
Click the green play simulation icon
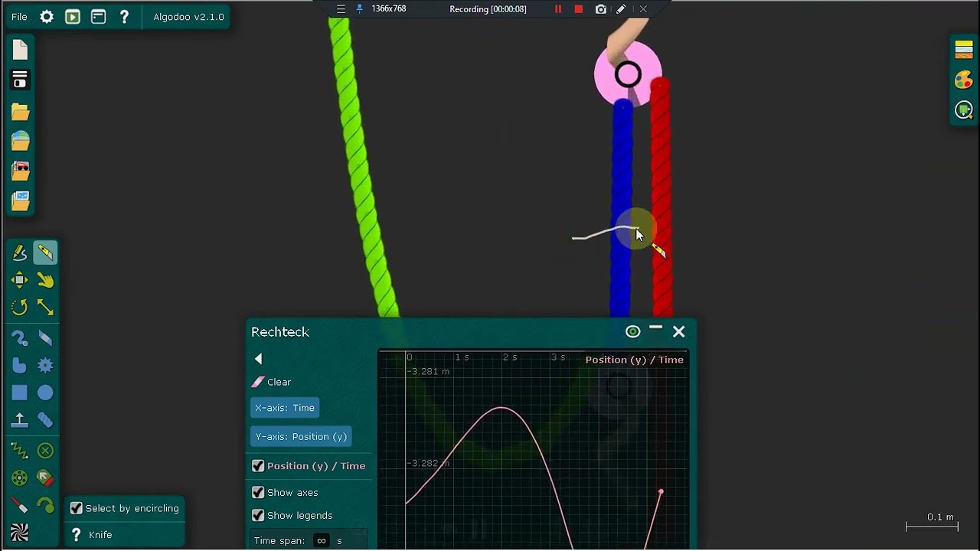coord(73,17)
